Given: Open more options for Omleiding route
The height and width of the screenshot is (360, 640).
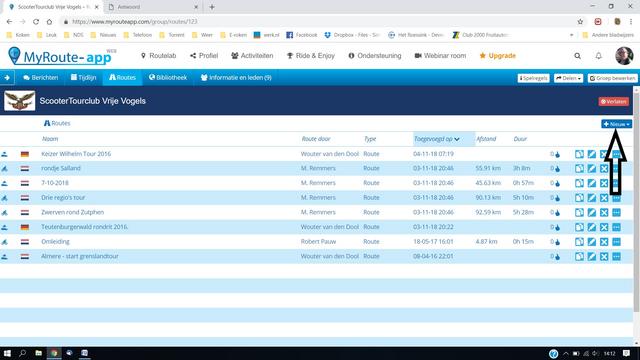Looking at the screenshot, I should (x=616, y=242).
